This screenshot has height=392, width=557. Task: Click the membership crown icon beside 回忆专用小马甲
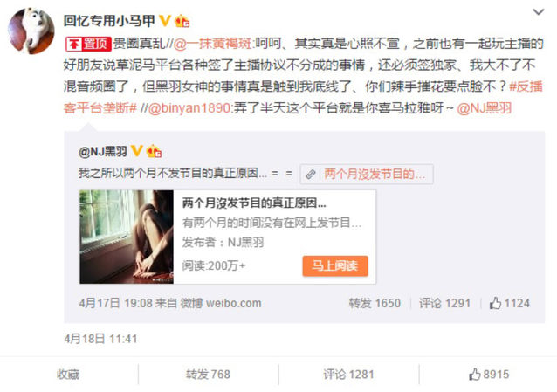click(x=182, y=21)
